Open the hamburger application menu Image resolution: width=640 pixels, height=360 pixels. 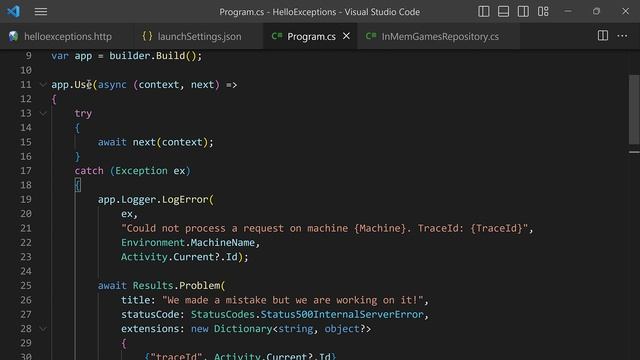[41, 11]
